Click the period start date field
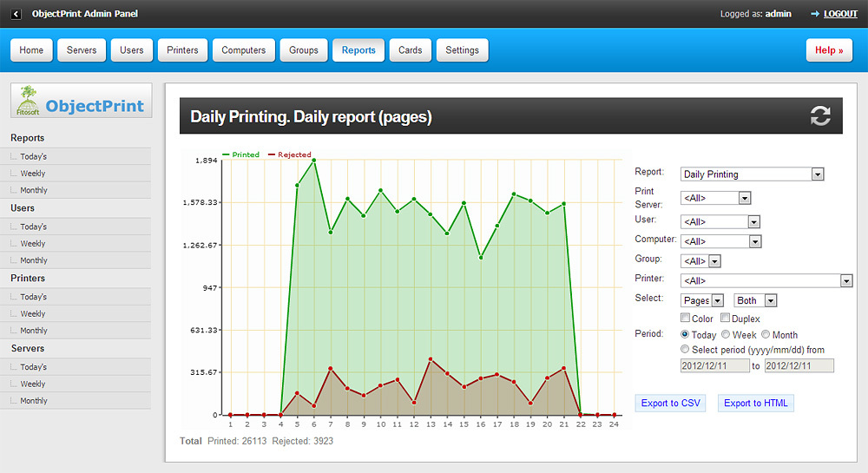 click(714, 366)
